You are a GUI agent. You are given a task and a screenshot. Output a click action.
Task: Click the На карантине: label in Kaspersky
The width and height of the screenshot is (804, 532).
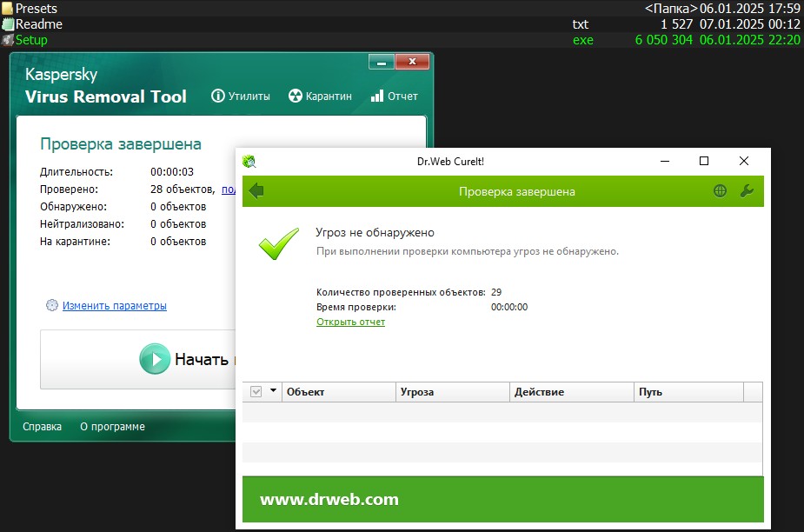[x=75, y=242]
